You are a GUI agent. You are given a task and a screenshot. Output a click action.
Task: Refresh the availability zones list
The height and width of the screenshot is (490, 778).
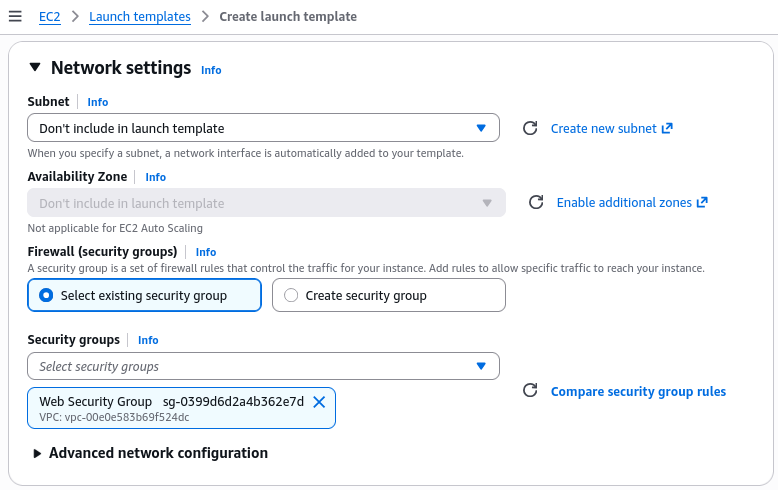click(536, 202)
